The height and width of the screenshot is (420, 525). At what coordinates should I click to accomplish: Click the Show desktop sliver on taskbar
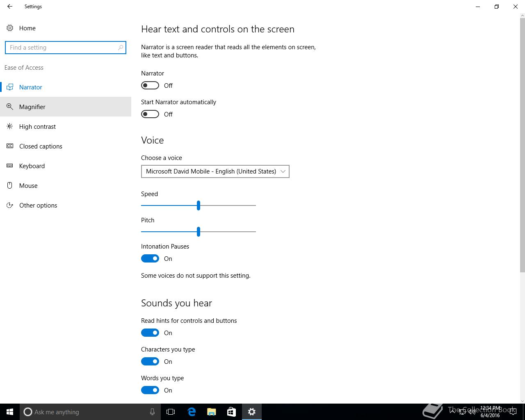click(524, 412)
